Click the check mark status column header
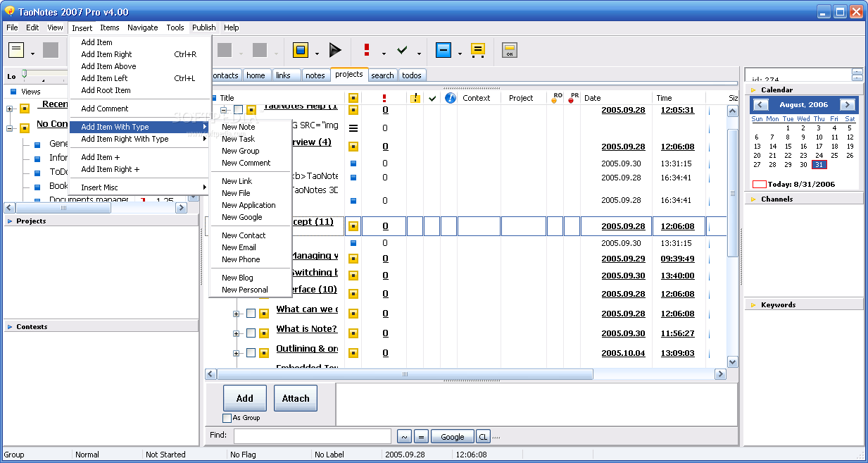 click(x=432, y=98)
